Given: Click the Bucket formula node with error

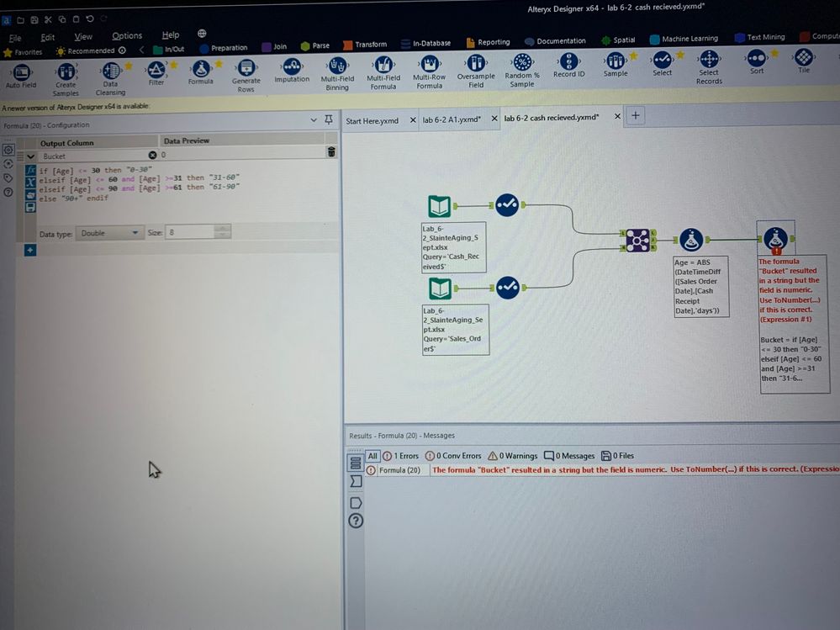Looking at the screenshot, I should 776,239.
